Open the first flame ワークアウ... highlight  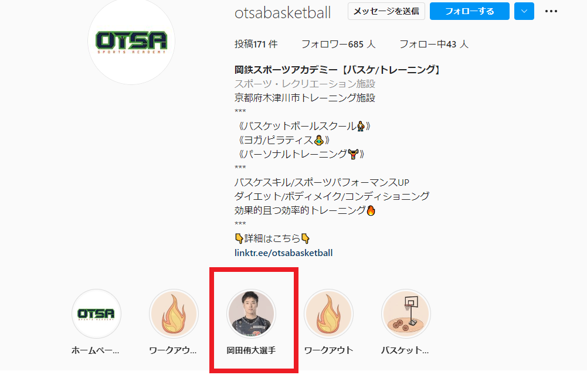pyautogui.click(x=174, y=314)
